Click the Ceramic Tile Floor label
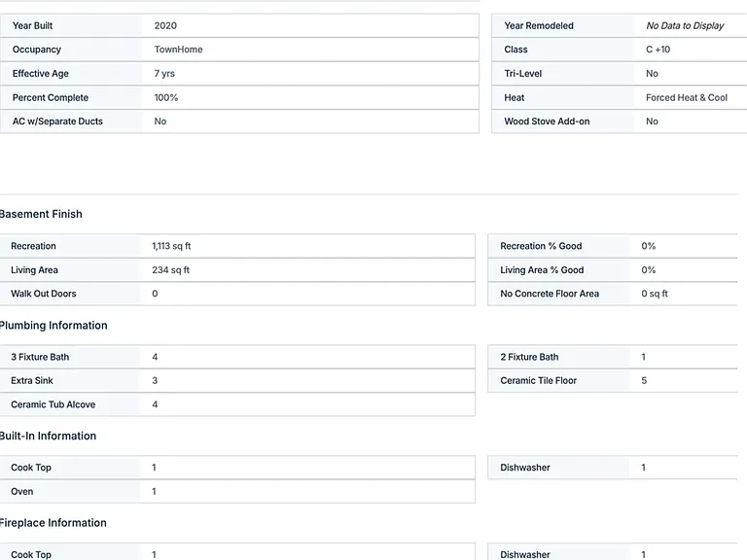 [538, 381]
